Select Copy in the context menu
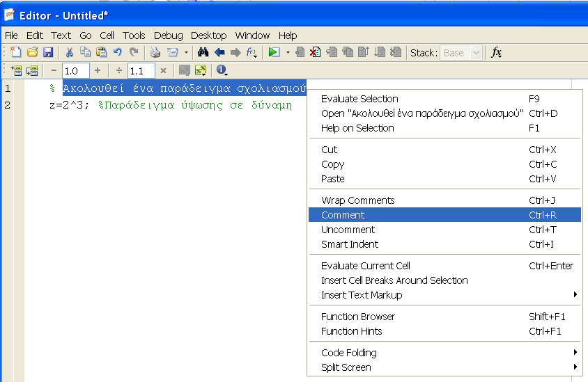 point(444,164)
